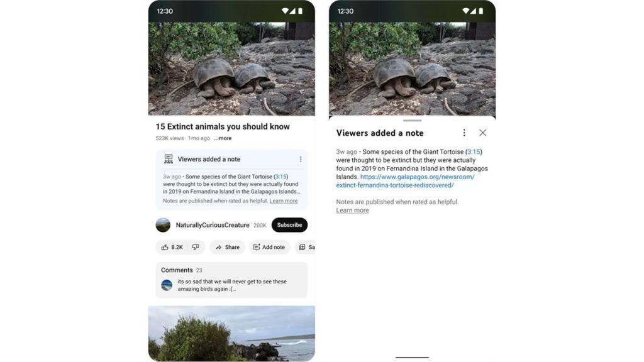Dislike the video using thumbs down
Screen dimensions: 644x362
(x=196, y=248)
